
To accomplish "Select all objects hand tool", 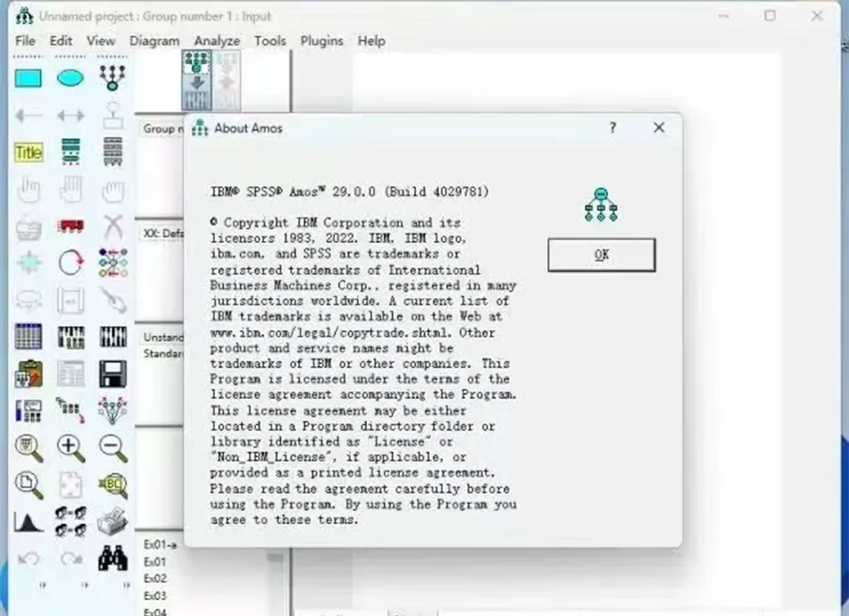I will (71, 189).
